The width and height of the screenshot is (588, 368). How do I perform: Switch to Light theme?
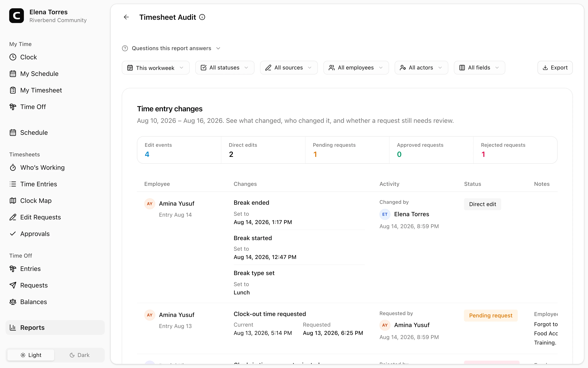pos(31,355)
